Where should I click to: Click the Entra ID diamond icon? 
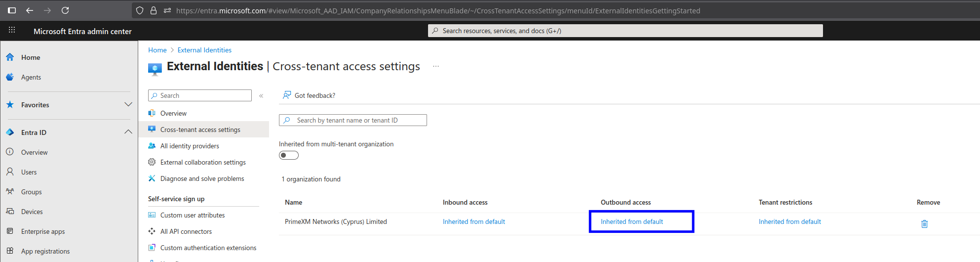pos(10,132)
